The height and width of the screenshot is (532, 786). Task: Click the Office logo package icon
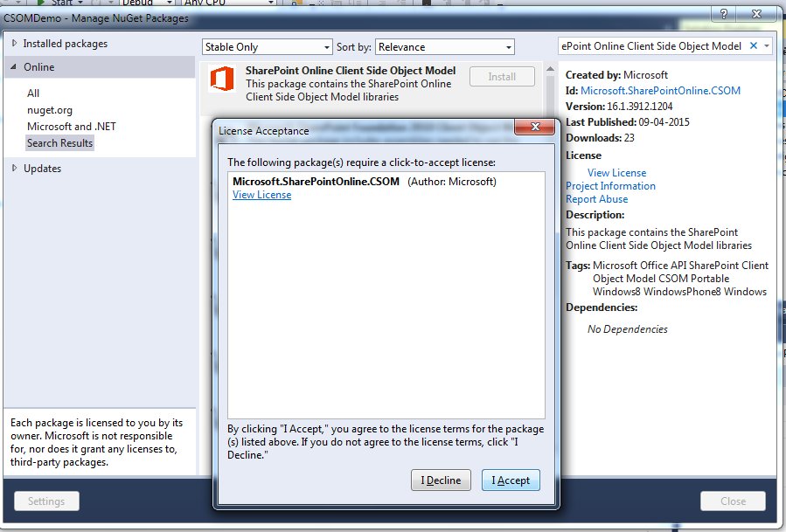click(x=221, y=79)
